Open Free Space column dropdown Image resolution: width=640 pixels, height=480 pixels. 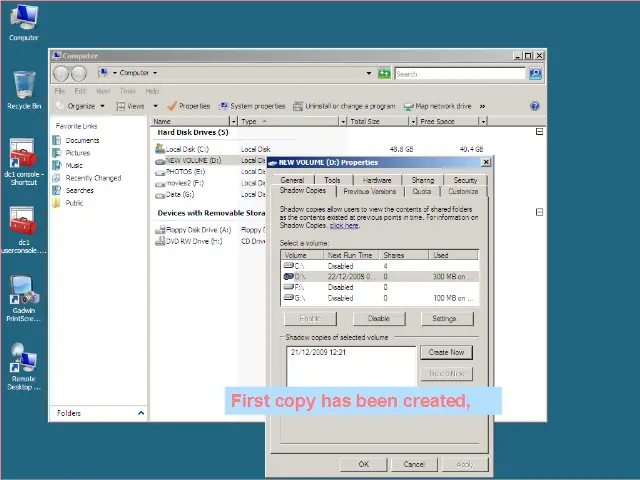[x=483, y=121]
